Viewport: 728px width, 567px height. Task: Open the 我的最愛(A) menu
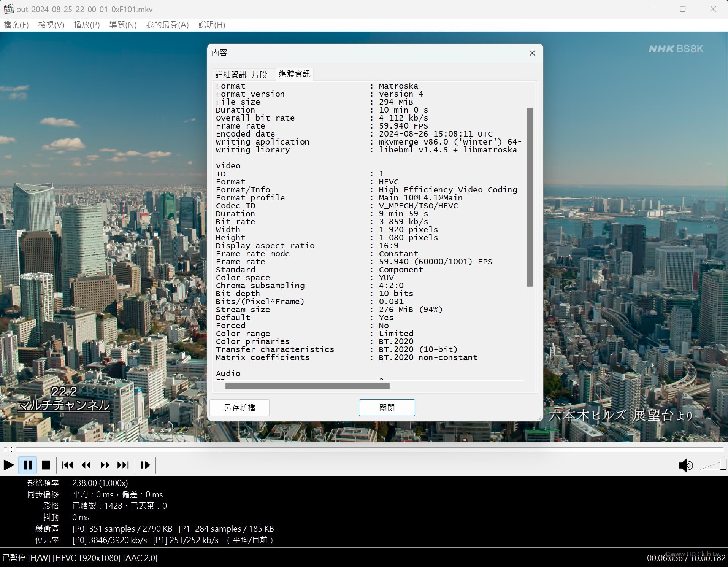[167, 25]
